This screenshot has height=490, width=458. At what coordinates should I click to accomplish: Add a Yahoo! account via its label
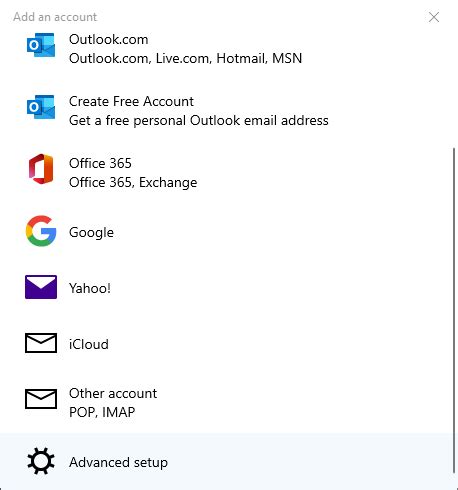point(90,288)
